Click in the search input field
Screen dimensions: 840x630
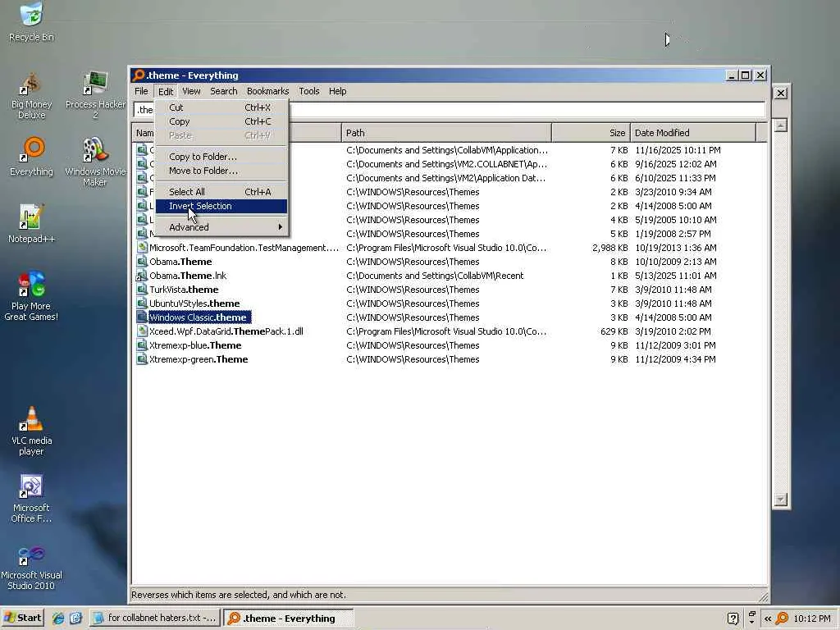click(x=449, y=110)
